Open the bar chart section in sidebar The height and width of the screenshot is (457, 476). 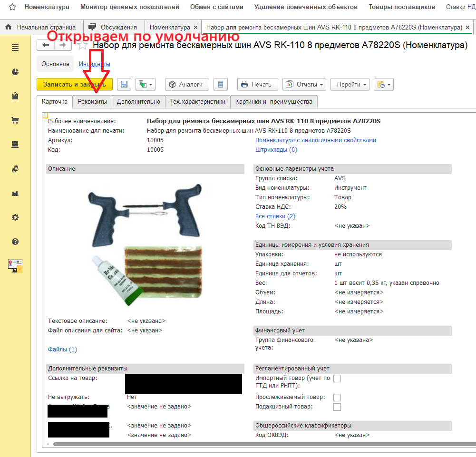tap(15, 193)
